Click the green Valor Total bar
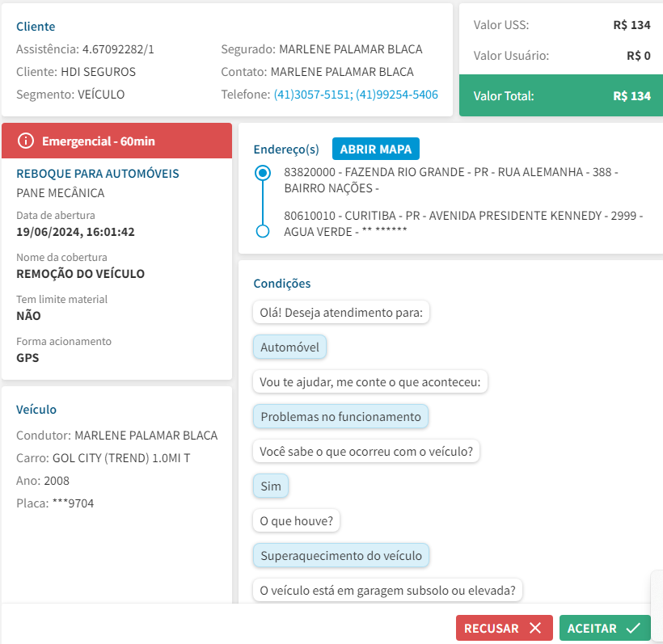 tap(561, 95)
